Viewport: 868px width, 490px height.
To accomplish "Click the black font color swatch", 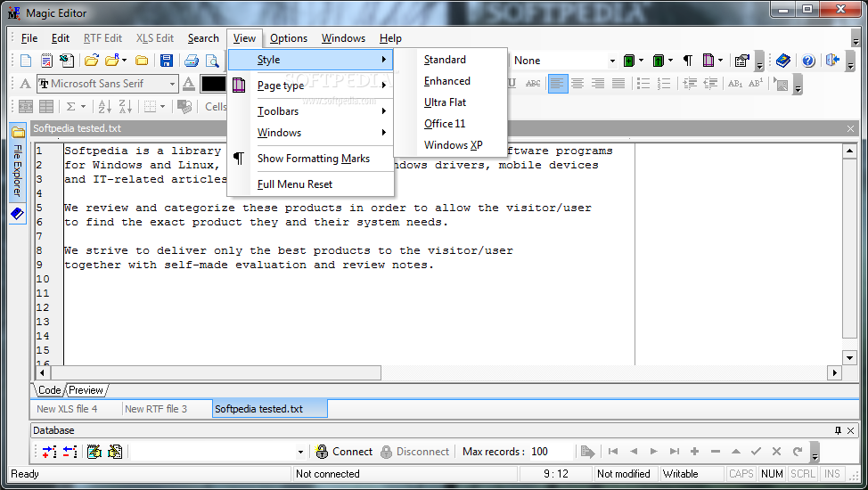I will coord(213,84).
